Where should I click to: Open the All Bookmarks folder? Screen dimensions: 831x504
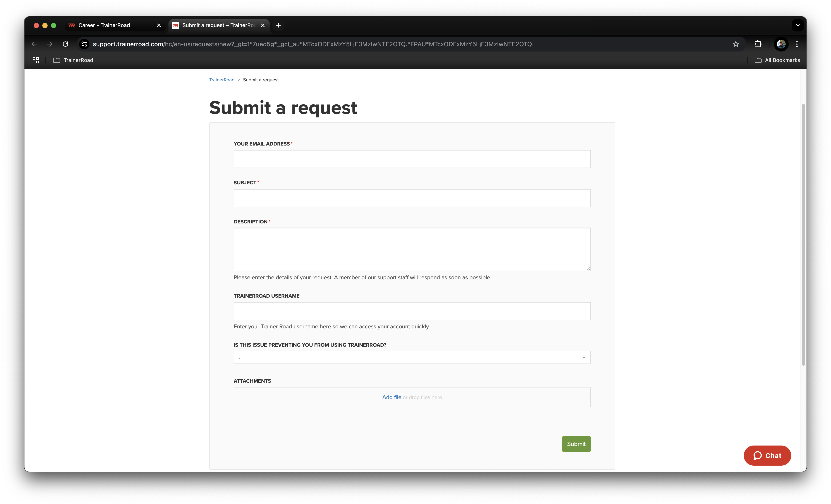click(x=777, y=60)
